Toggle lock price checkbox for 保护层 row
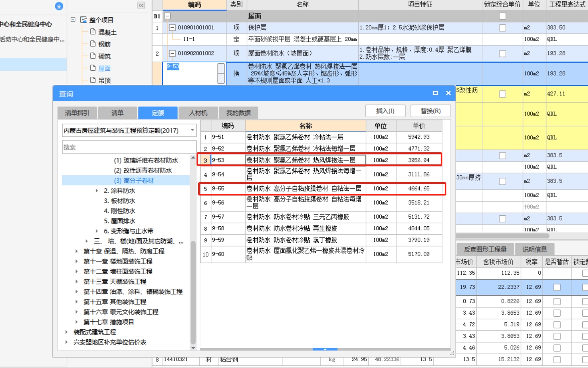This screenshot has width=588, height=368. point(502,28)
